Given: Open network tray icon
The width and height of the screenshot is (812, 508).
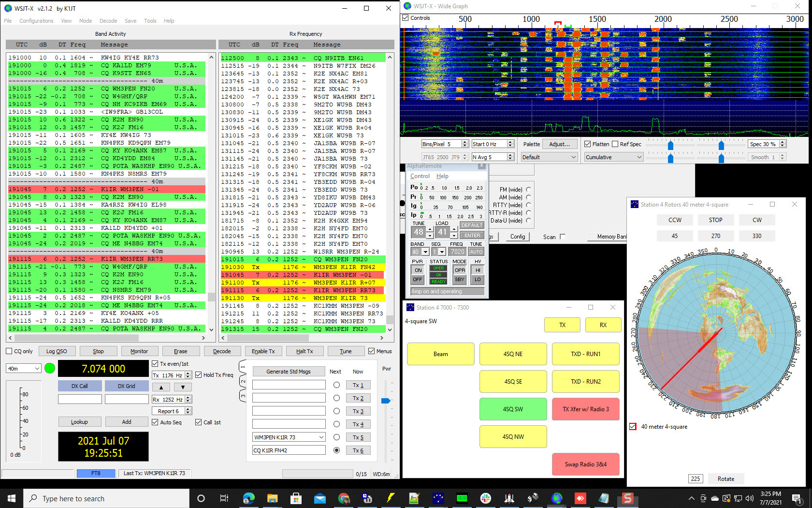Looking at the screenshot, I should click(738, 498).
